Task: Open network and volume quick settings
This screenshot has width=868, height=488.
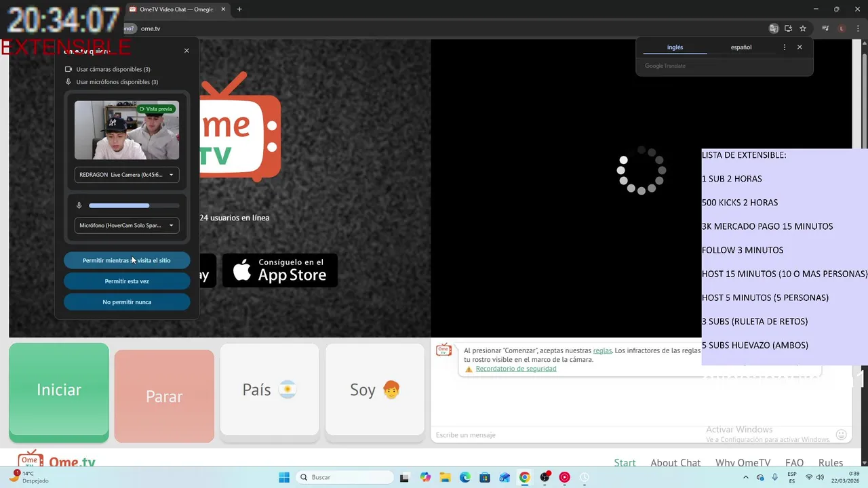Action: click(816, 477)
